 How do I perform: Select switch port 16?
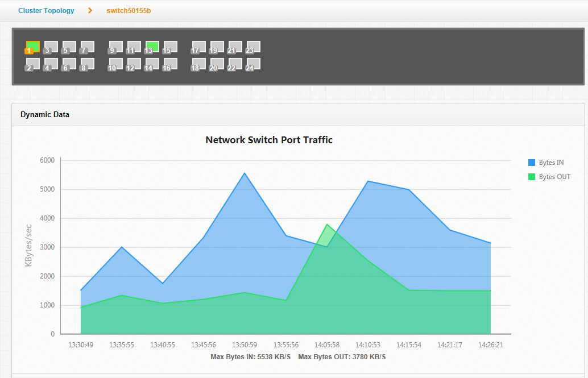coord(171,64)
